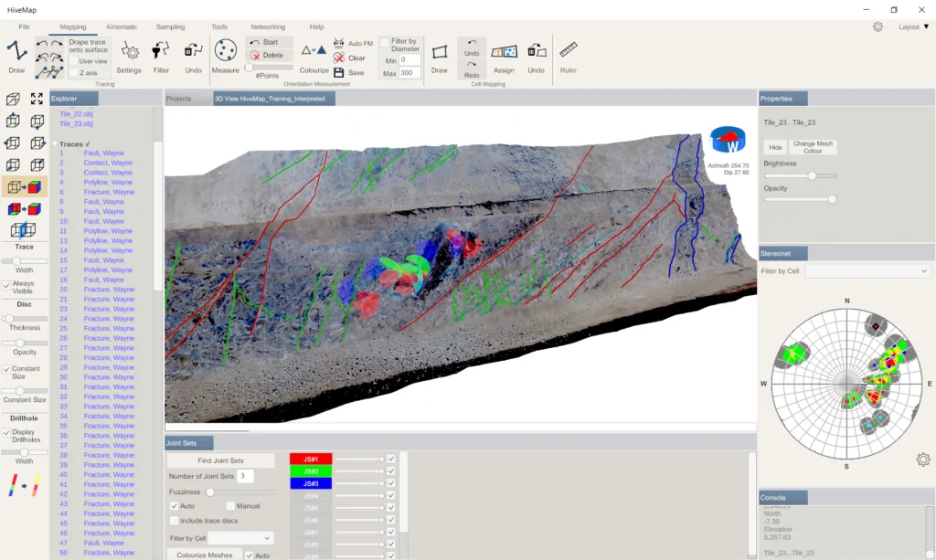Click Undo trash icon in Cell Mapping

pos(536,51)
